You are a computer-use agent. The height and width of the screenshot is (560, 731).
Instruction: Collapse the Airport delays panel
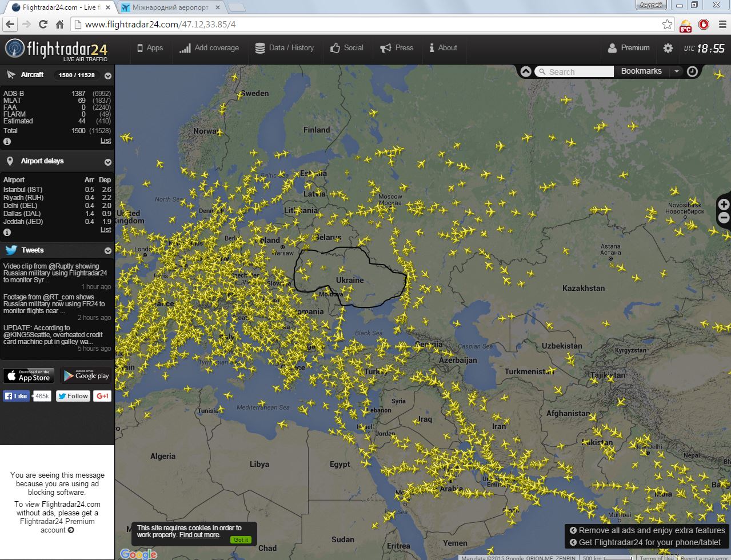(x=107, y=162)
